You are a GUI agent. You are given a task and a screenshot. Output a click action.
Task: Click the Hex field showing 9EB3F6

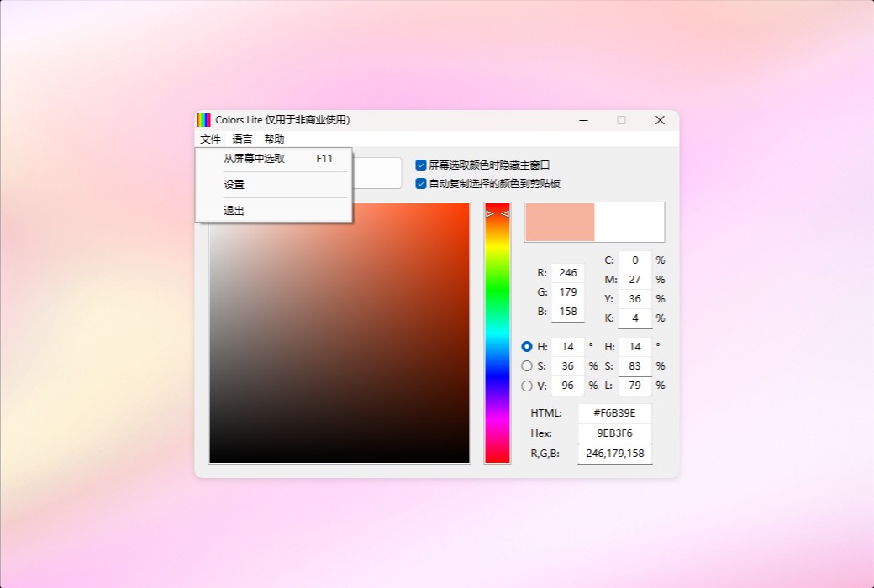pos(614,433)
